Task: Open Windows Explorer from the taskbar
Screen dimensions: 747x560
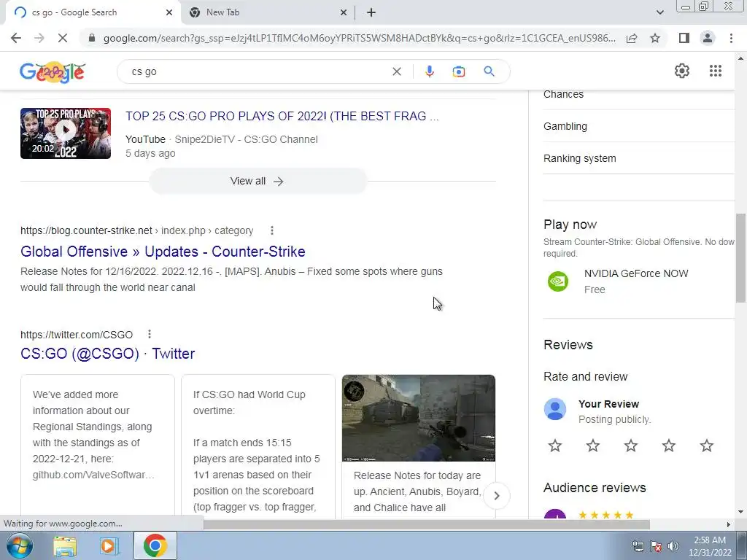Action: tap(65, 546)
